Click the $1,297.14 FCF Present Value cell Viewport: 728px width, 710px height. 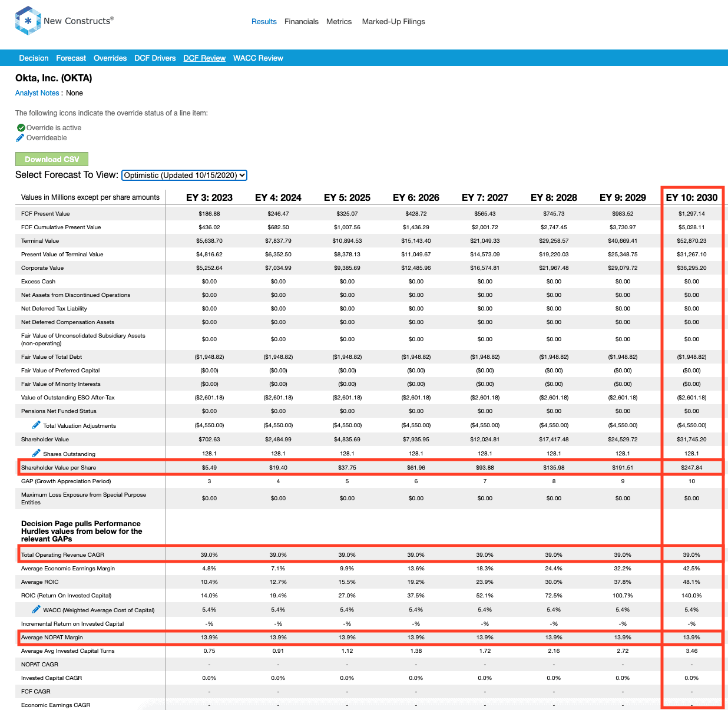tap(691, 214)
